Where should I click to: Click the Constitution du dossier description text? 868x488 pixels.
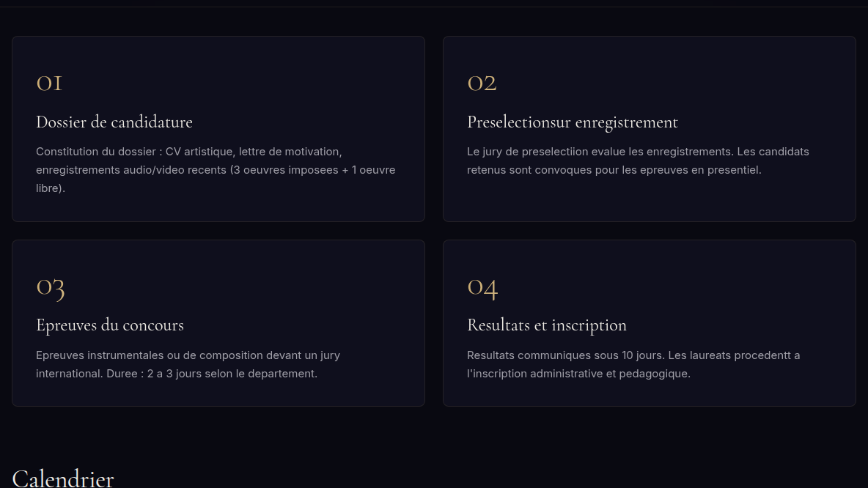coord(216,170)
